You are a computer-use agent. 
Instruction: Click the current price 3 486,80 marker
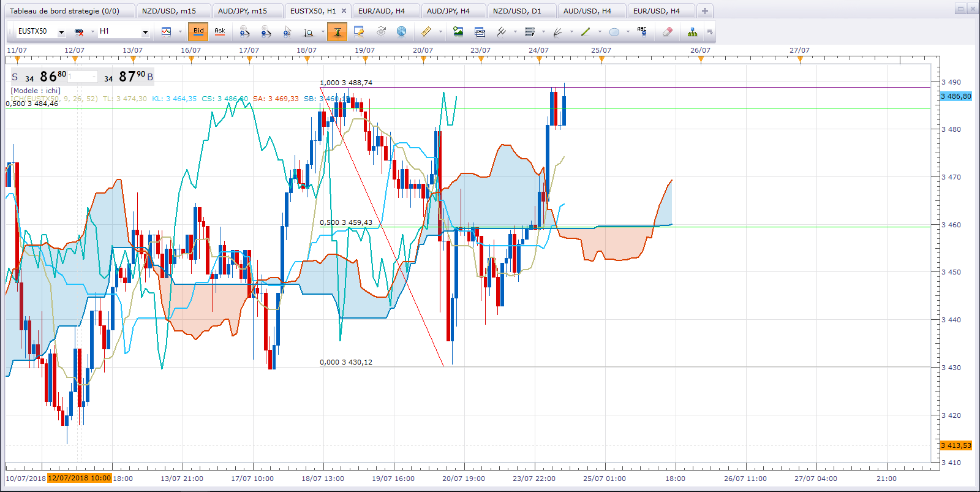(x=956, y=96)
